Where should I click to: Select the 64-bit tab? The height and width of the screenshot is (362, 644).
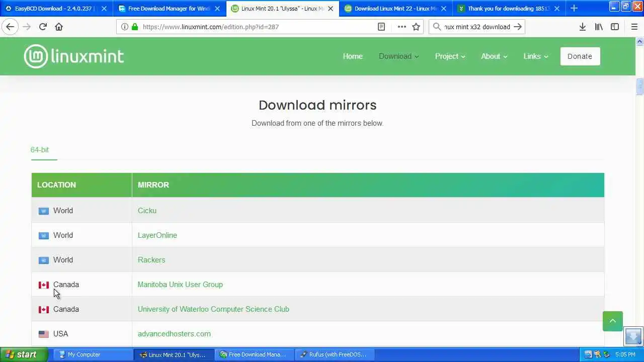(40, 150)
